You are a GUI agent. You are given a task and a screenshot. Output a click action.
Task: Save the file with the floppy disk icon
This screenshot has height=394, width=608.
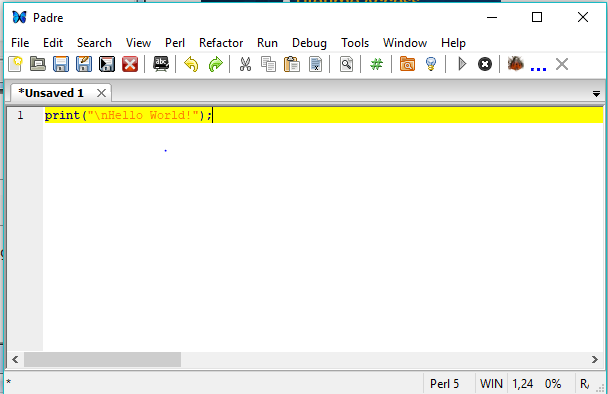click(61, 64)
